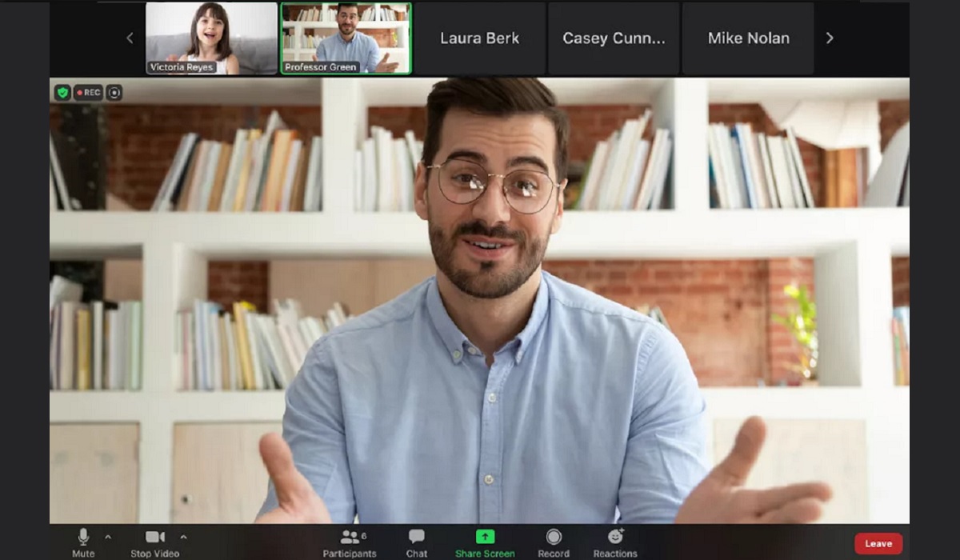Select Victoria Reyes video thumbnail
Image resolution: width=960 pixels, height=560 pixels.
click(x=211, y=38)
